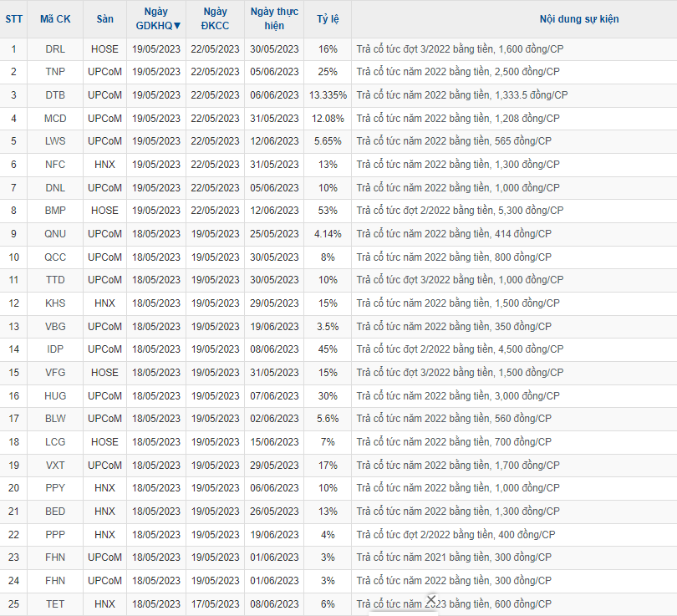Screen dimensions: 677x616
Task: Click the Ngày thực hiện column header
Action: [x=274, y=18]
